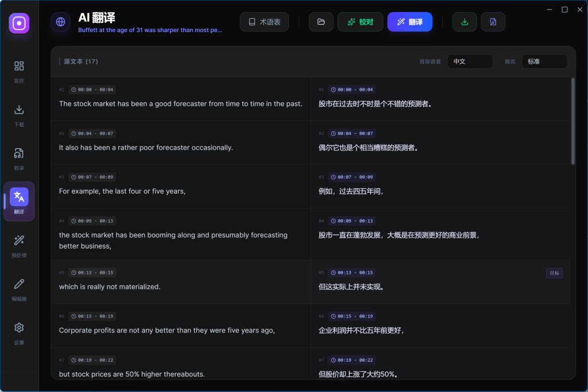Click the app logo at the top left
Screen dimensions: 588x392
(19, 23)
